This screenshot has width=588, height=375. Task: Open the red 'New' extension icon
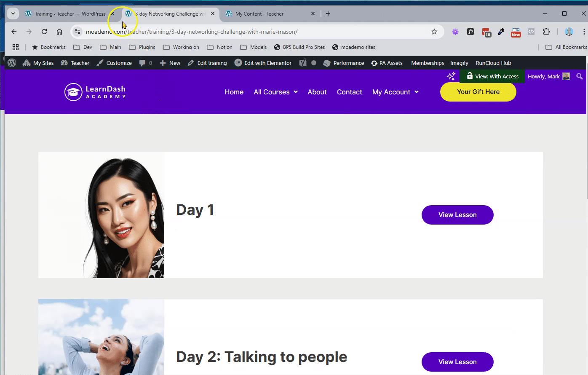coord(516,32)
